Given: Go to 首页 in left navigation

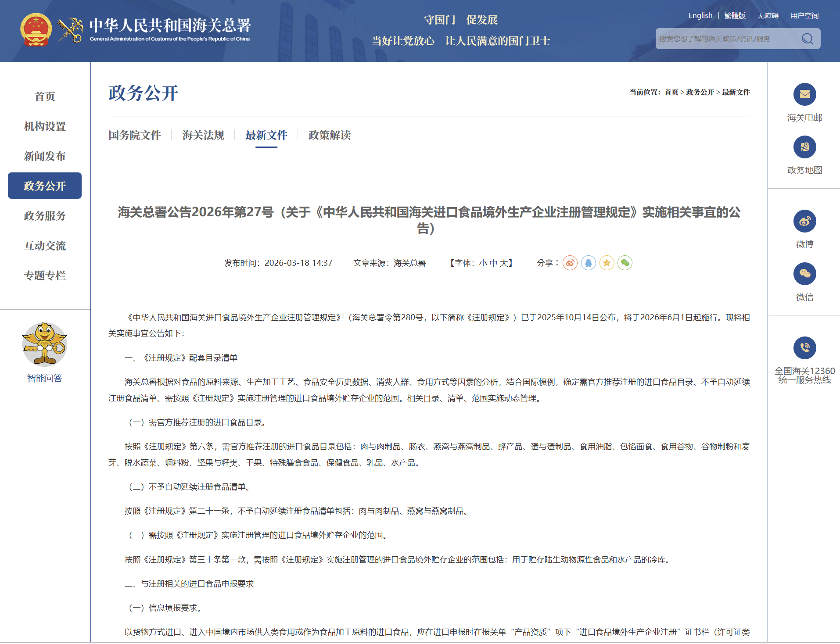Looking at the screenshot, I should (45, 97).
